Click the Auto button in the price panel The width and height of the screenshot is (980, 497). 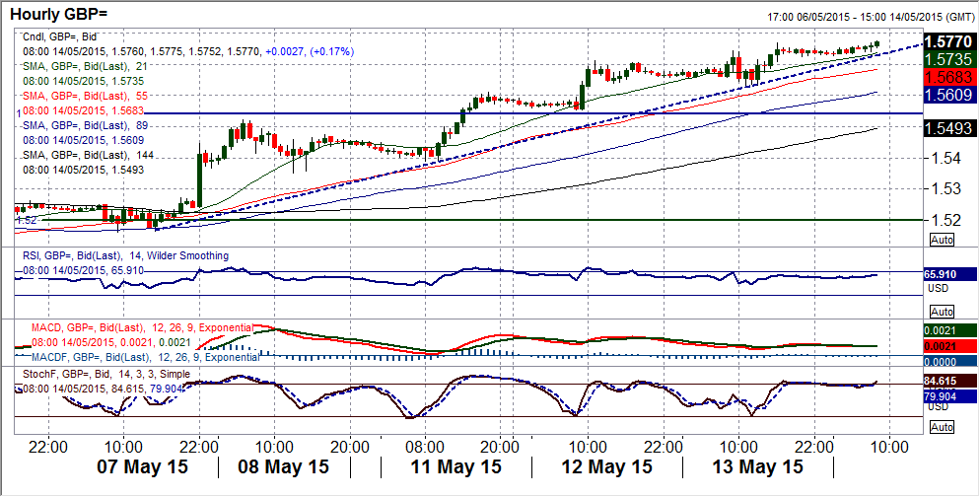coord(942,240)
